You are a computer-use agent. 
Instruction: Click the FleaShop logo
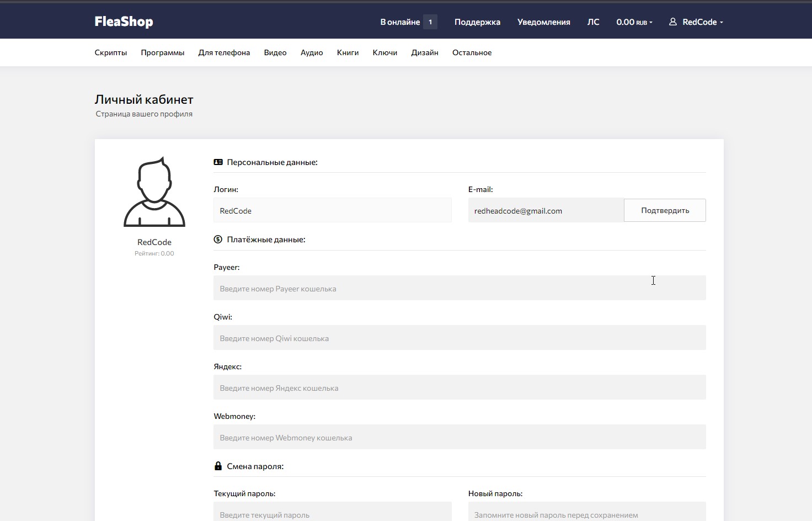(x=124, y=22)
